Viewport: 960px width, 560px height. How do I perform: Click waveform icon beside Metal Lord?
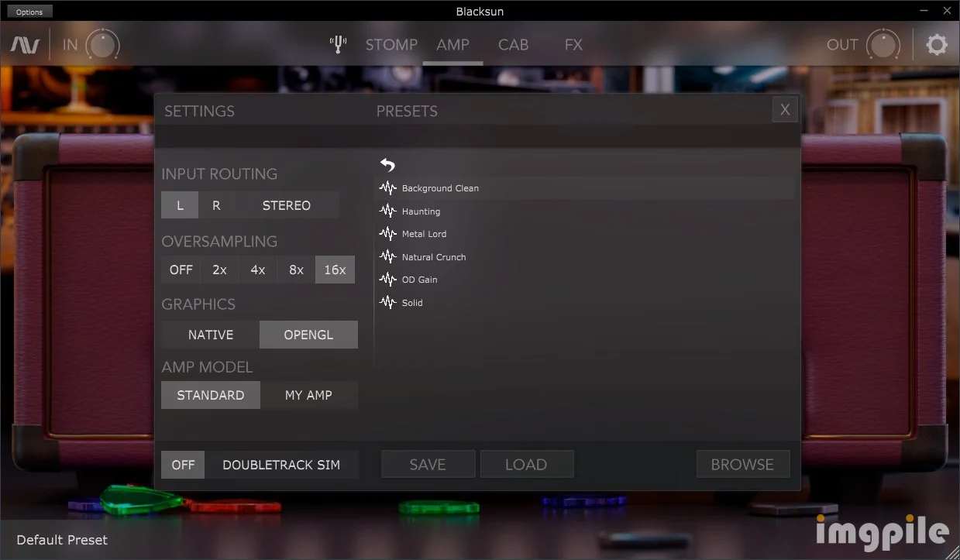pyautogui.click(x=387, y=234)
